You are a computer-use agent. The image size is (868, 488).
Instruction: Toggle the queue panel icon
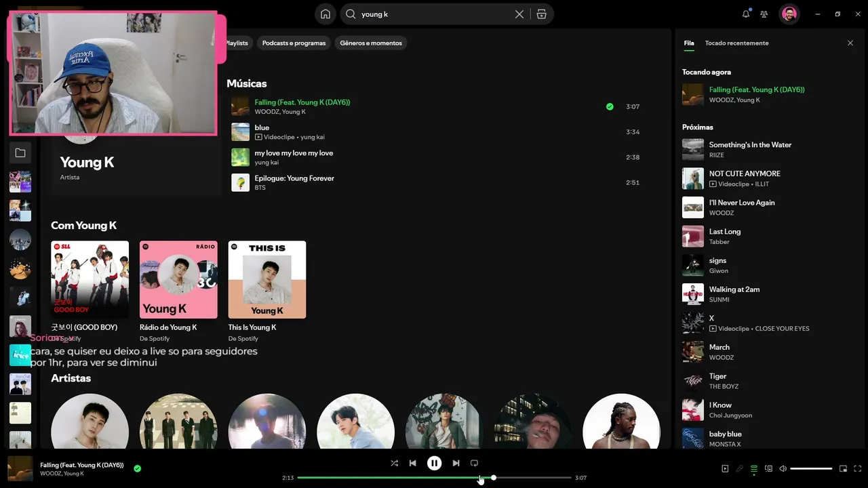coord(754,468)
